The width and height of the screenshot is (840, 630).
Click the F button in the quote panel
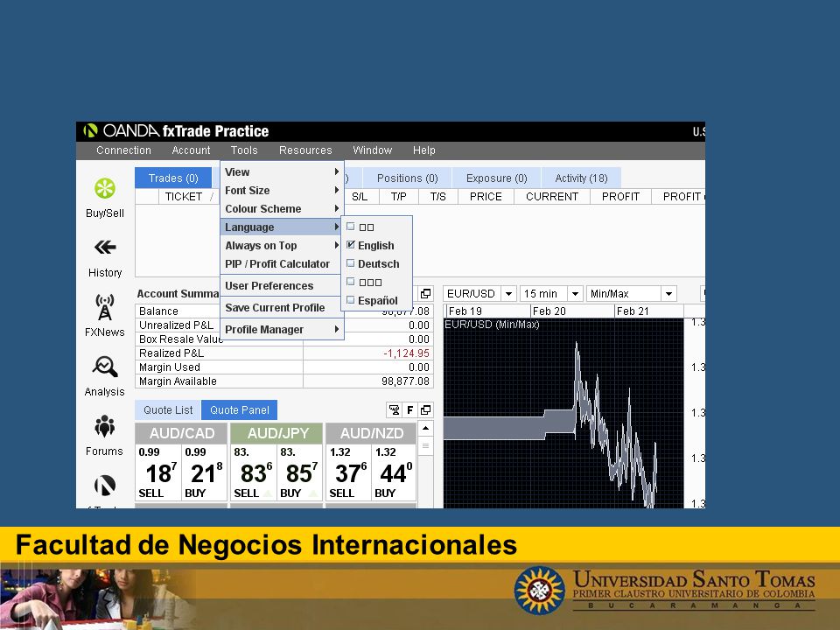click(x=409, y=409)
